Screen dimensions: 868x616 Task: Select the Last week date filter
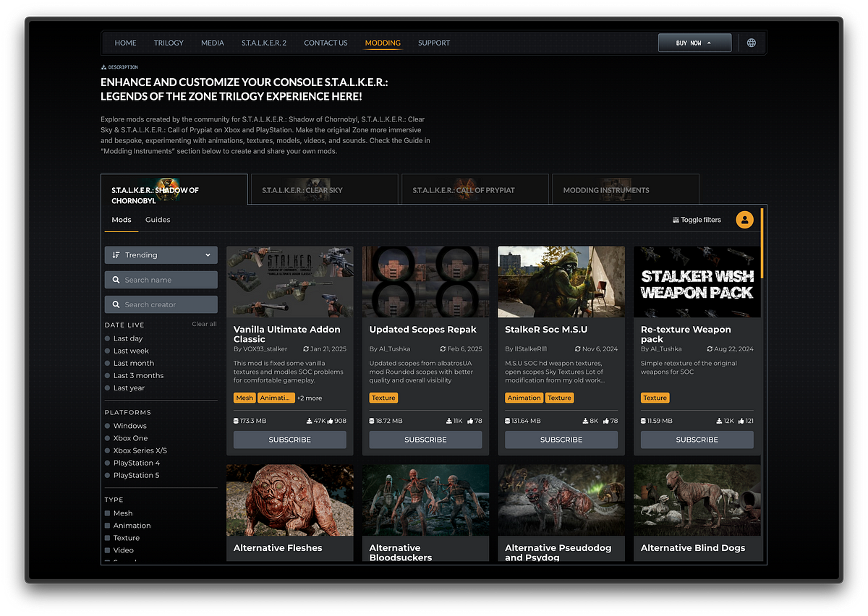127,351
